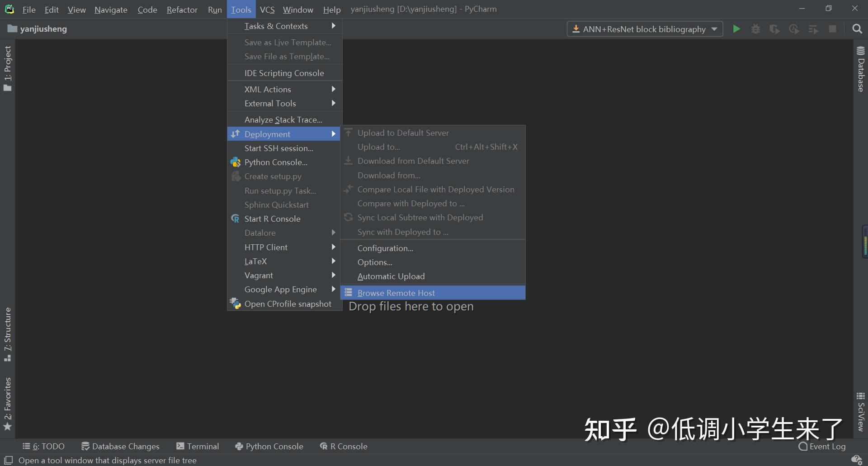Screen dimensions: 868x466
Task: Open the 6: TODO tab
Action: click(43, 447)
